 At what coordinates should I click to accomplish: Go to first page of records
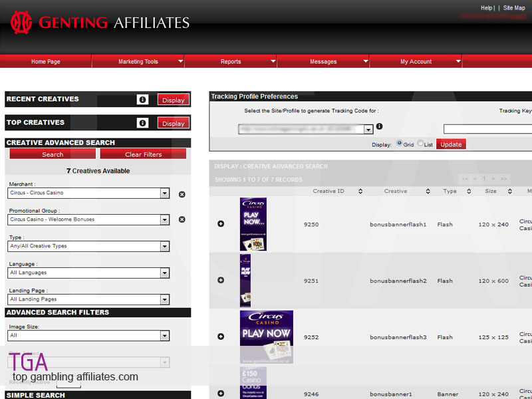[x=465, y=178]
